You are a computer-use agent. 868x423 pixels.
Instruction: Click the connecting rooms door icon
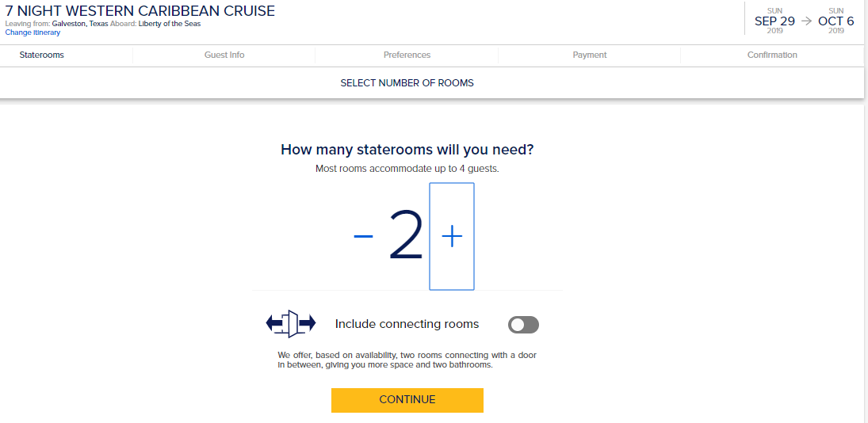point(291,323)
